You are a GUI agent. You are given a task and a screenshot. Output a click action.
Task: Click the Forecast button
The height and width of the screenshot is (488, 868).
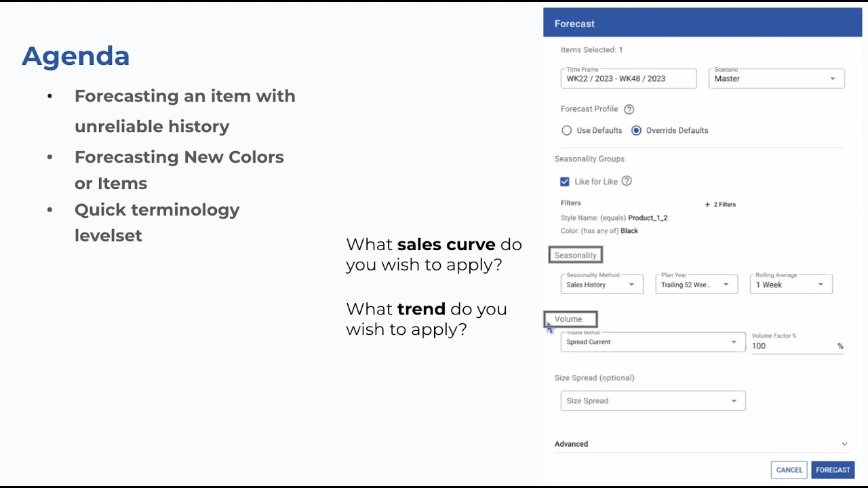pos(833,470)
